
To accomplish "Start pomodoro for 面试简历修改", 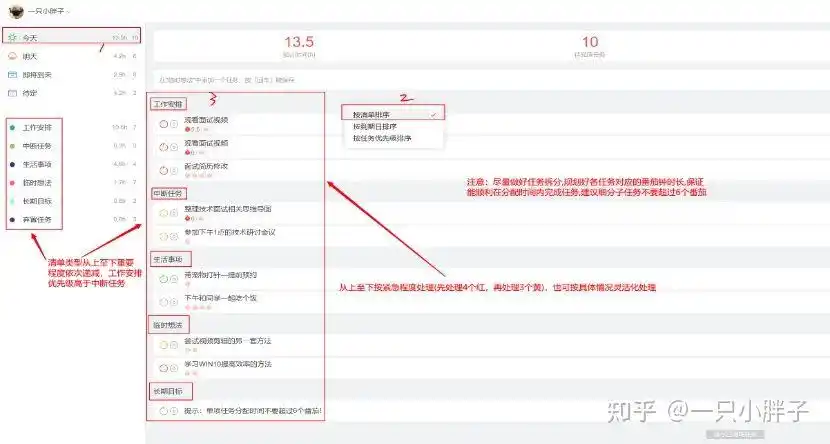I will [x=174, y=170].
